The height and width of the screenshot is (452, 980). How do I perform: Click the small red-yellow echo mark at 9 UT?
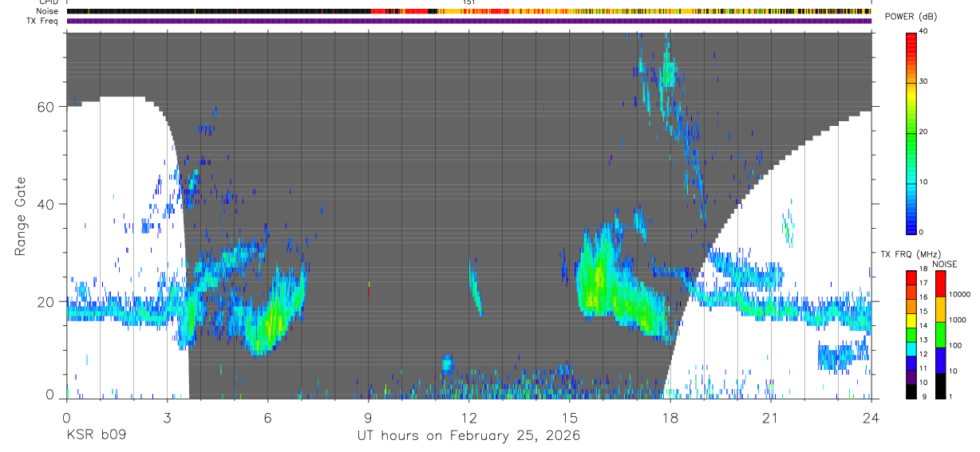[369, 289]
